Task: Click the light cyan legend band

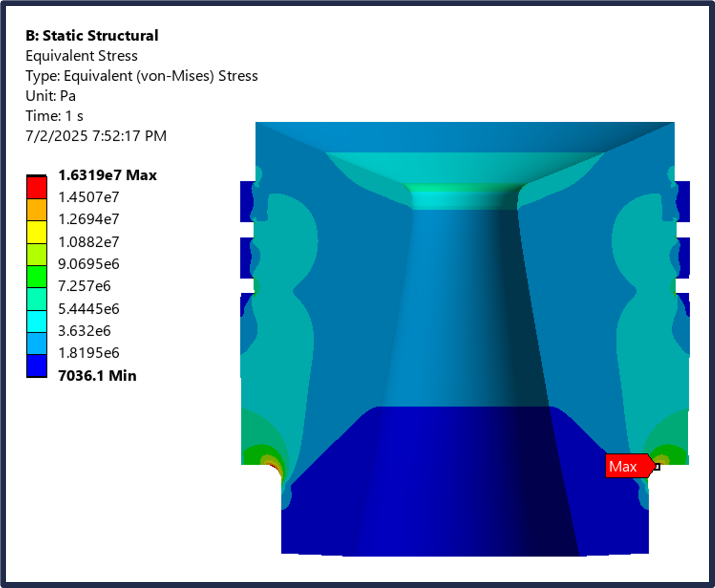Action: point(37,321)
